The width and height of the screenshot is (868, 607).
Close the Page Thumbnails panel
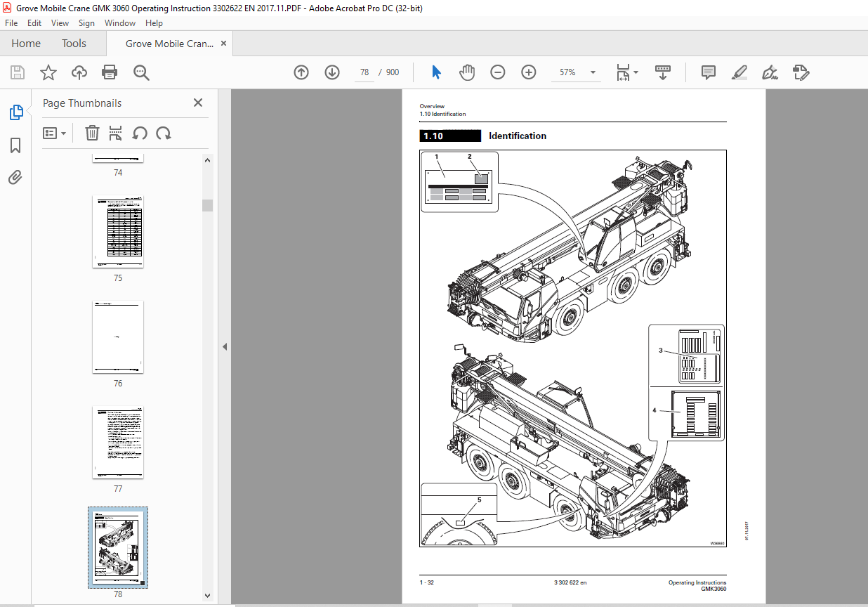198,103
